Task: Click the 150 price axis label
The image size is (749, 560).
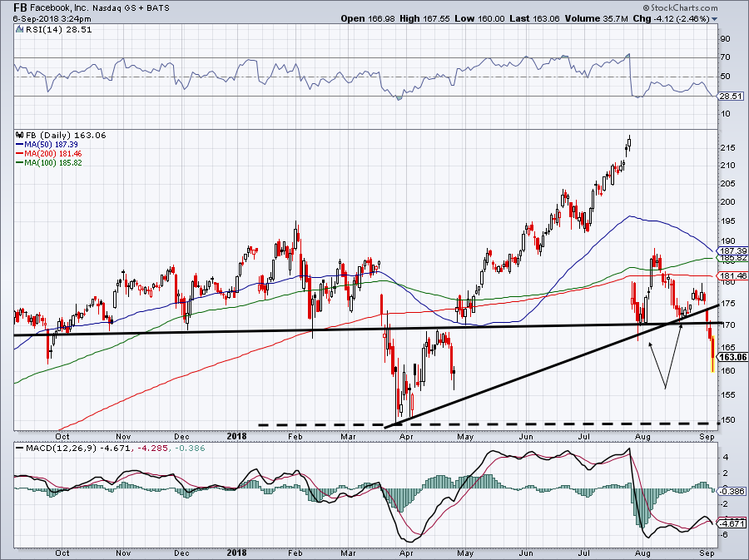Action: (x=727, y=420)
